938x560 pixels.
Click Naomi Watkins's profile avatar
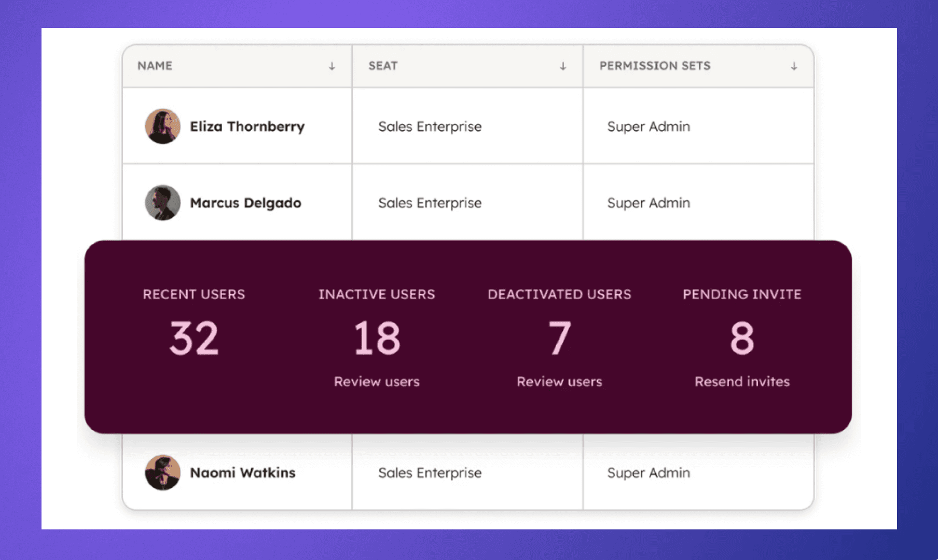point(162,472)
